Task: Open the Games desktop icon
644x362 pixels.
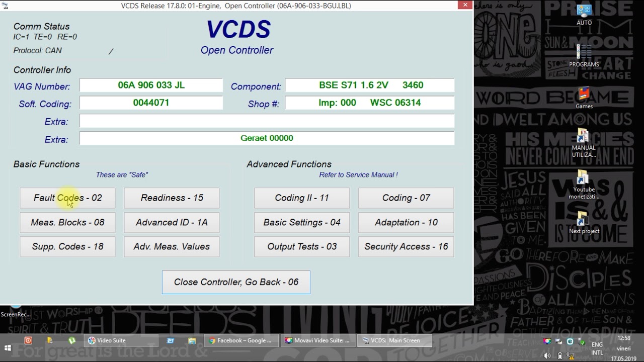Action: (x=584, y=98)
